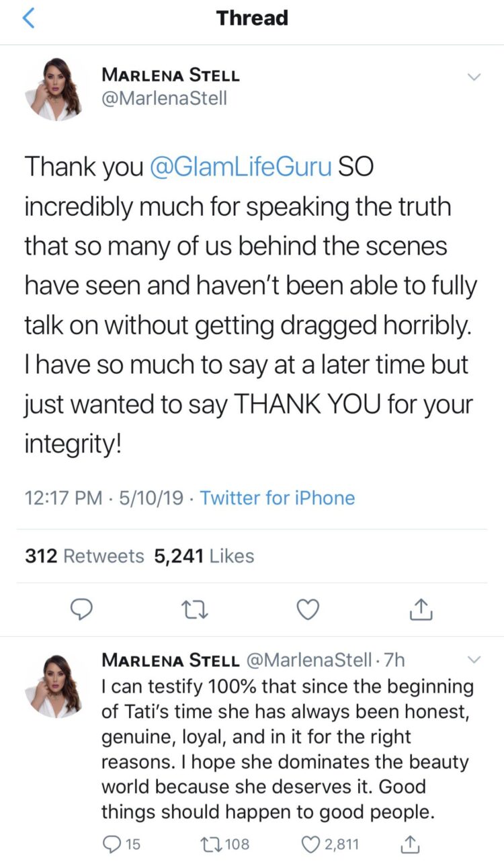Retweet the main thank-you tweet
This screenshot has height=864, width=504.
[194, 609]
